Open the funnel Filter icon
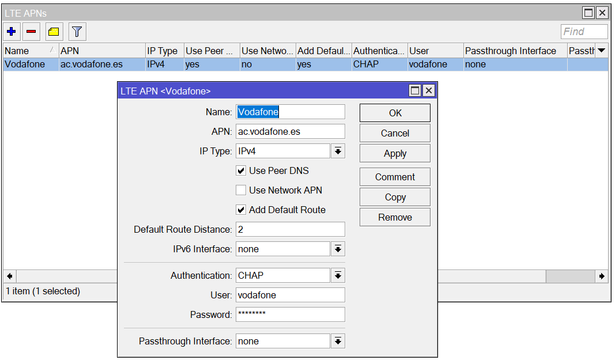 (x=77, y=32)
